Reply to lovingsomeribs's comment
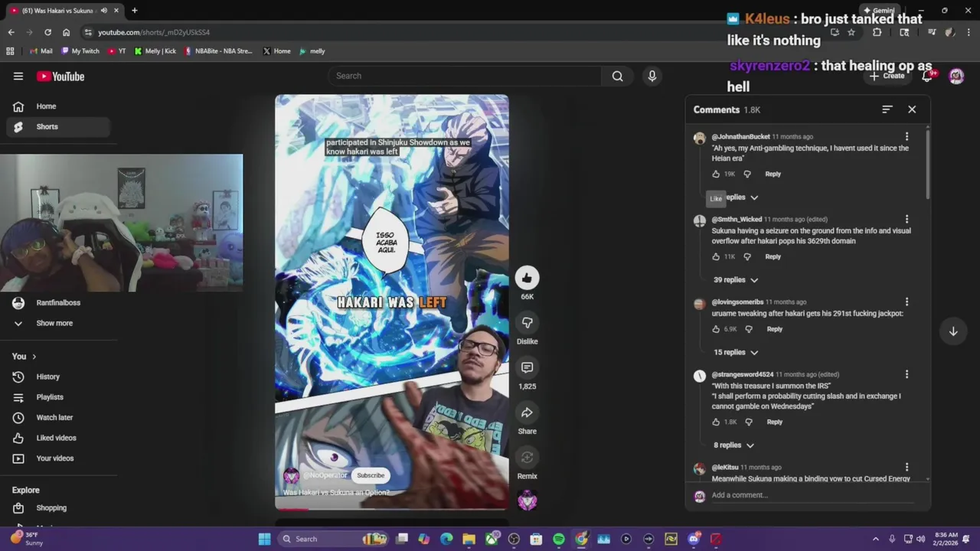980x551 pixels. [774, 329]
